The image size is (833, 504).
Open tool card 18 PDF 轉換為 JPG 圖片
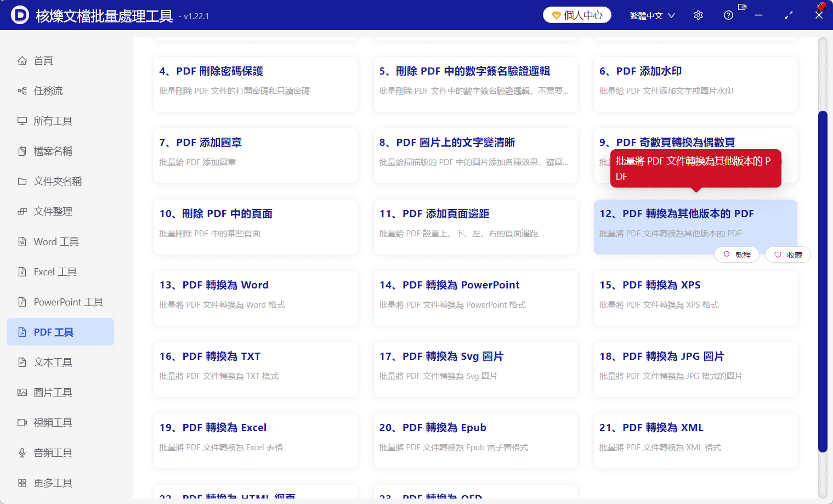click(x=695, y=370)
